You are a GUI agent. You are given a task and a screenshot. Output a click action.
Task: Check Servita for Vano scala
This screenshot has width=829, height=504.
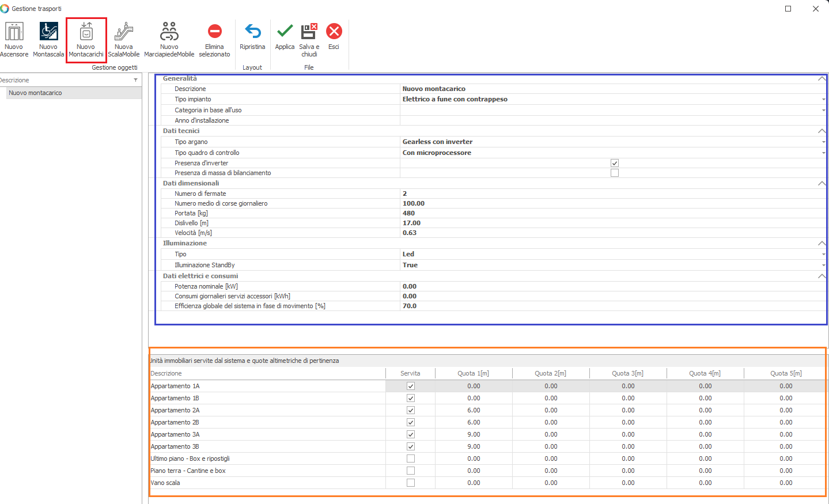click(x=411, y=483)
